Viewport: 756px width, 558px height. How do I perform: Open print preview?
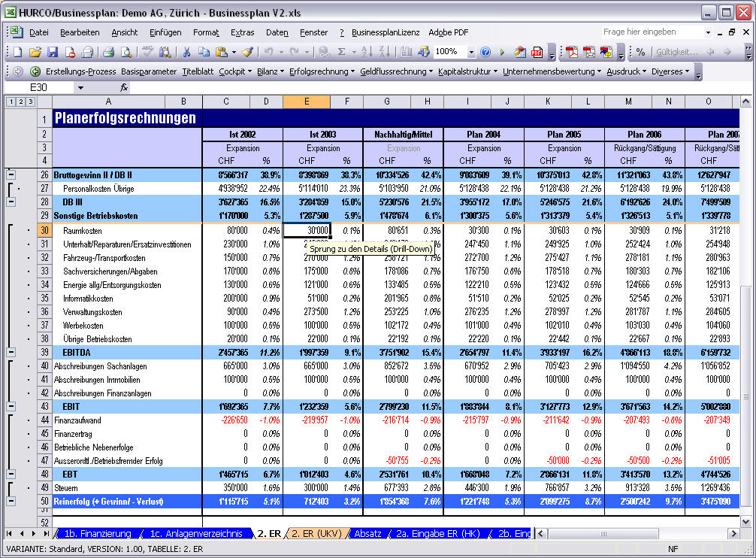125,52
